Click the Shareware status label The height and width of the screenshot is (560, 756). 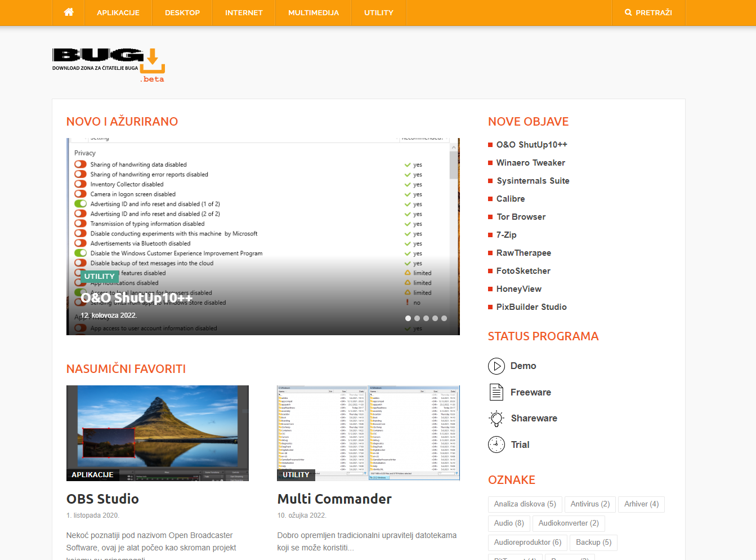point(534,418)
